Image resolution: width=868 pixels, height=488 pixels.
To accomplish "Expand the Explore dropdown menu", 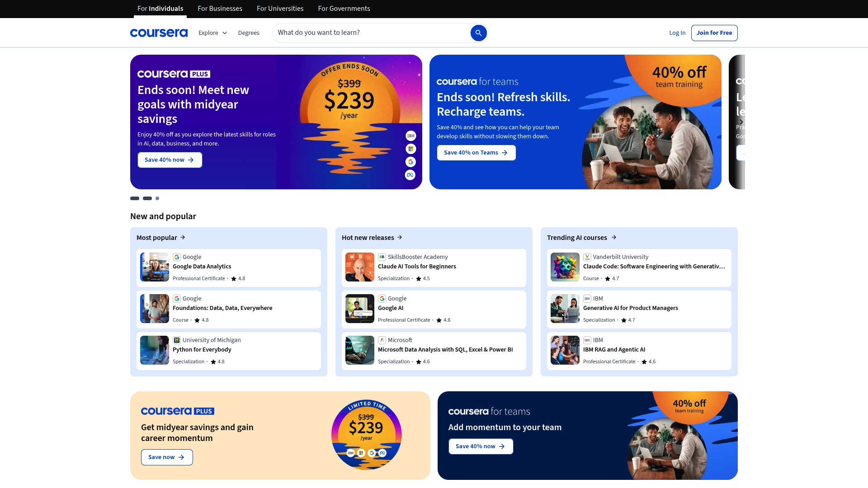I will tap(212, 33).
